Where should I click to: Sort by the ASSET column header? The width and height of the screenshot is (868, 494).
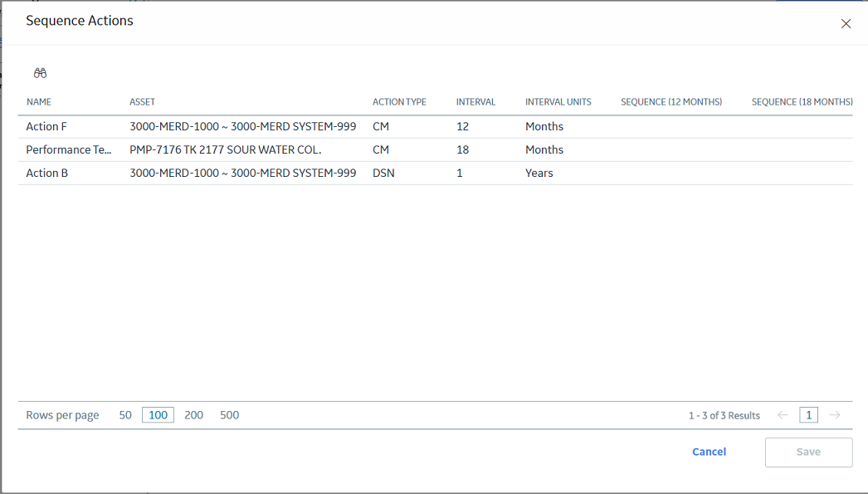[142, 102]
